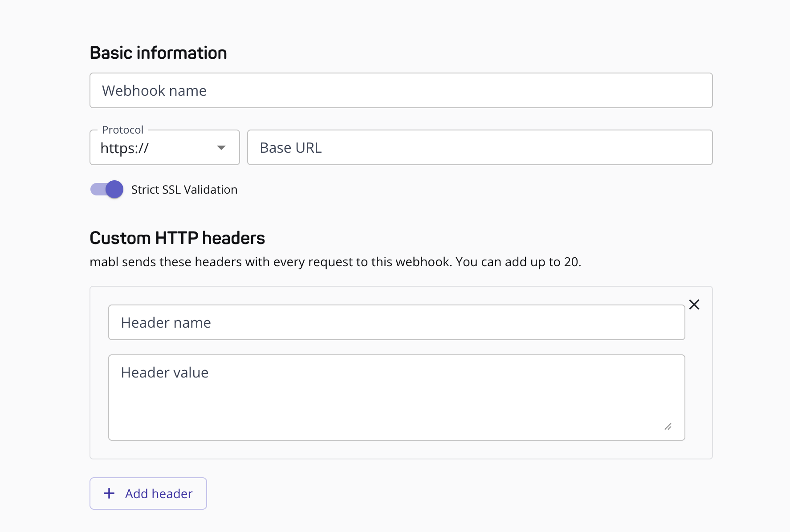Focus the Webhook name field
790x532 pixels.
point(401,90)
